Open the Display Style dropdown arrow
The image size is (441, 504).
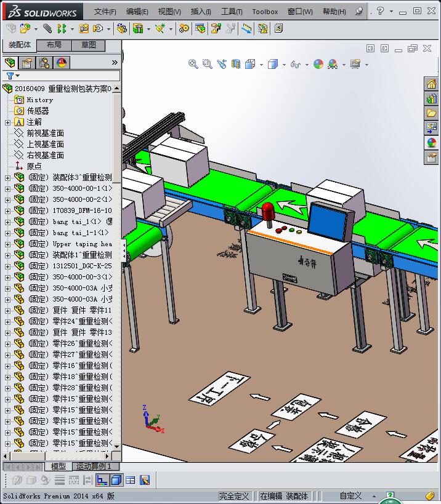click(x=284, y=65)
